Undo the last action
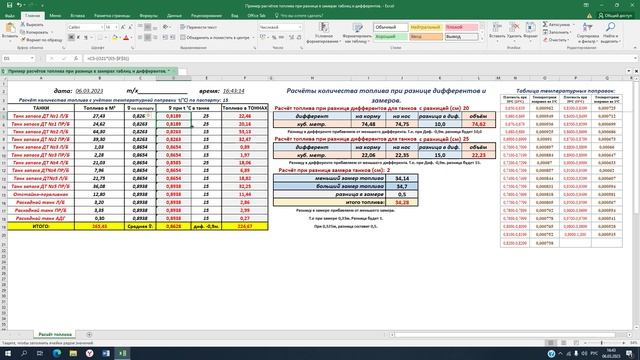640x360 pixels. click(19, 5)
